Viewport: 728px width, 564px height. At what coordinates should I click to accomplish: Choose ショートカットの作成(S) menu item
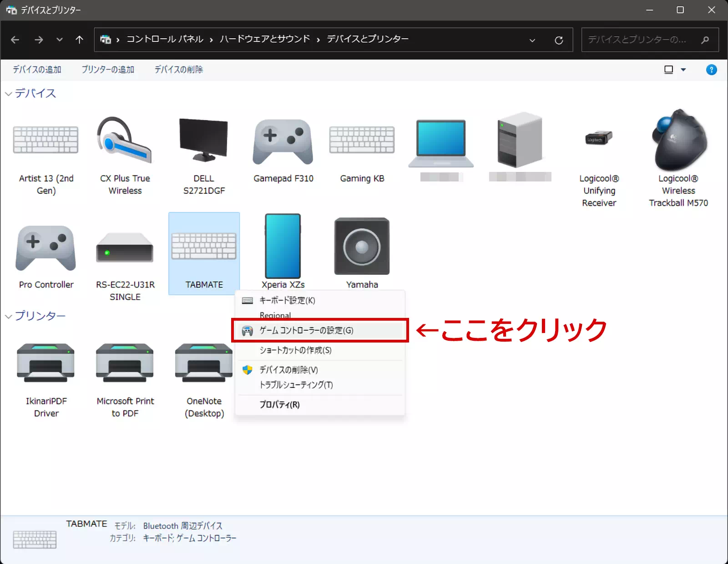(319, 350)
